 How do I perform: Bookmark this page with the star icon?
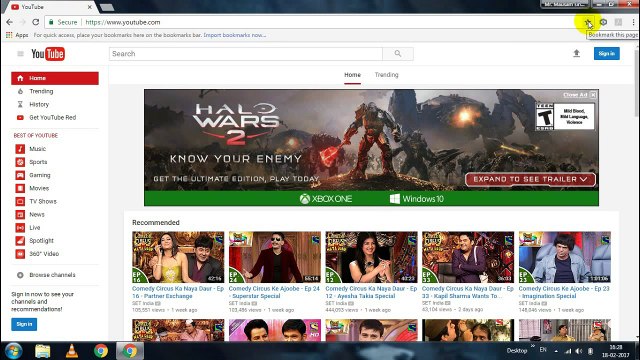[588, 22]
